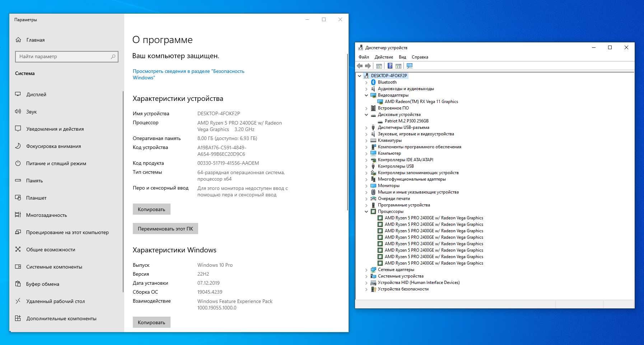Click the Видеоадаптеры display adapter icon
The image size is (644, 345).
tap(373, 95)
